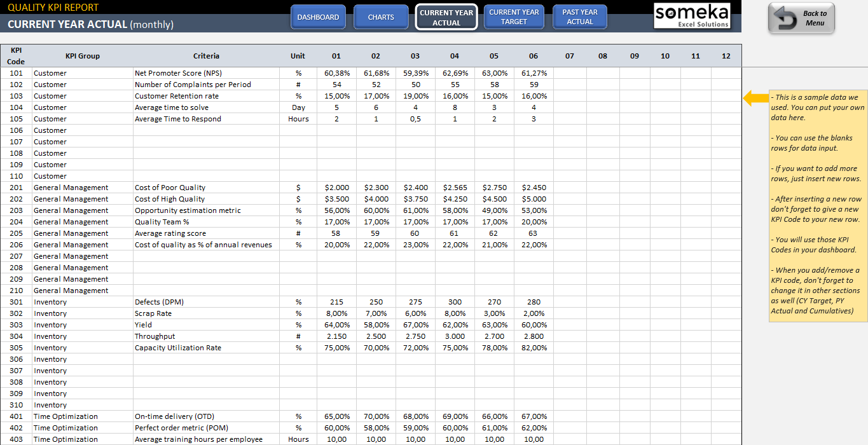Select the highlighted CURRENT YEAR ACTUAL tab
Image resolution: width=868 pixels, height=445 pixels.
[x=446, y=17]
